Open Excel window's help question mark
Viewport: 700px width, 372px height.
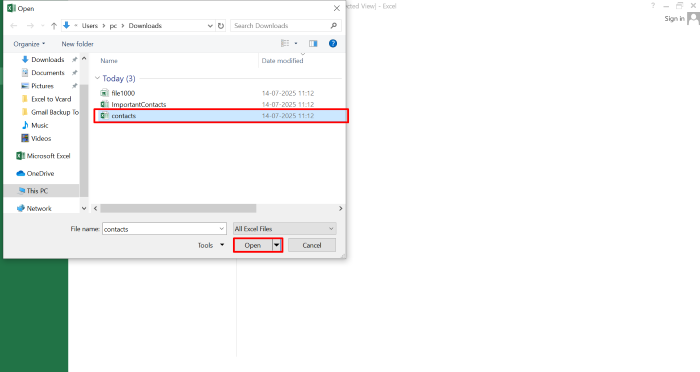(653, 6)
